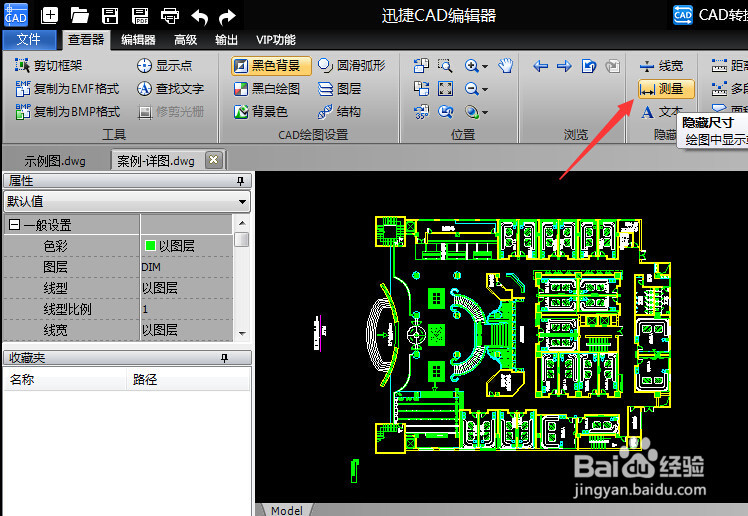Image resolution: width=748 pixels, height=516 pixels.
Task: Close the 案例-详图.dwg tab
Action: coord(214,160)
